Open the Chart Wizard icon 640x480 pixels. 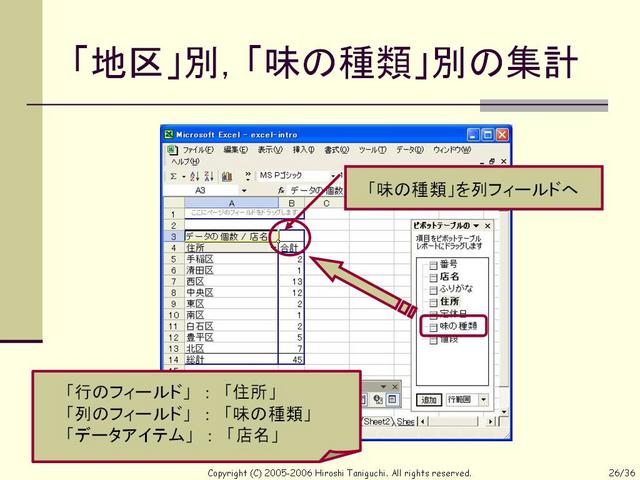[x=227, y=176]
